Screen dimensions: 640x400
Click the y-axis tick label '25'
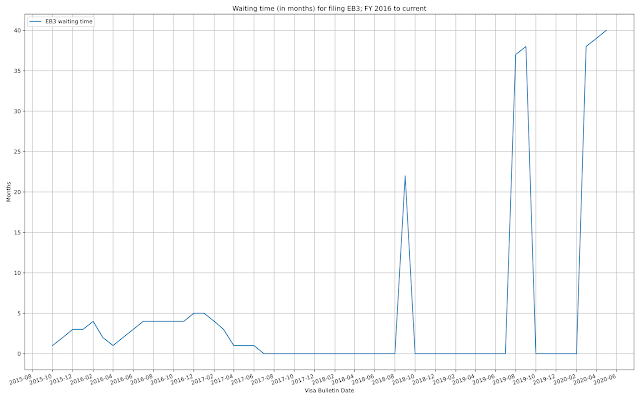coord(18,152)
